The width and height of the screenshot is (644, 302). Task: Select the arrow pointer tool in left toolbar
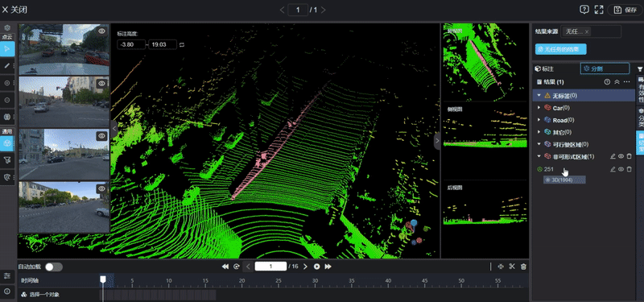7,49
